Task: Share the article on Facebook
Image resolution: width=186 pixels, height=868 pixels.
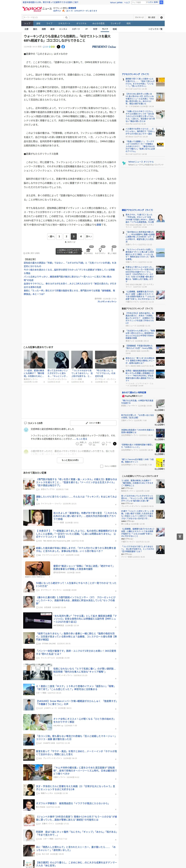Action: pos(63,47)
